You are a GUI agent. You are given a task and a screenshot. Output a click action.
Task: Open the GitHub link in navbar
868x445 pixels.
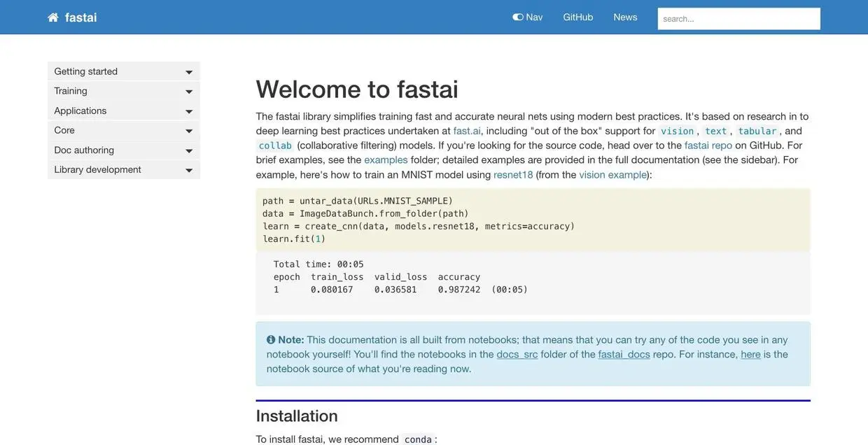coord(578,17)
